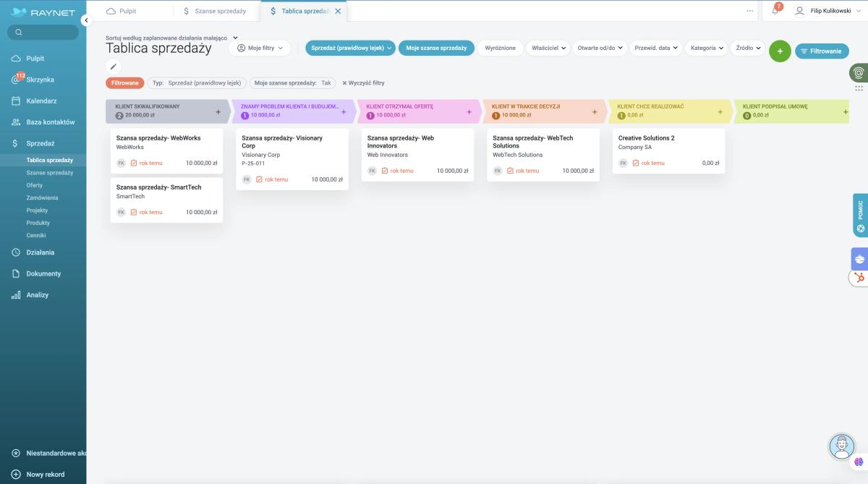The height and width of the screenshot is (484, 868).
Task: Click the support assistant avatar icon
Action: [841, 446]
